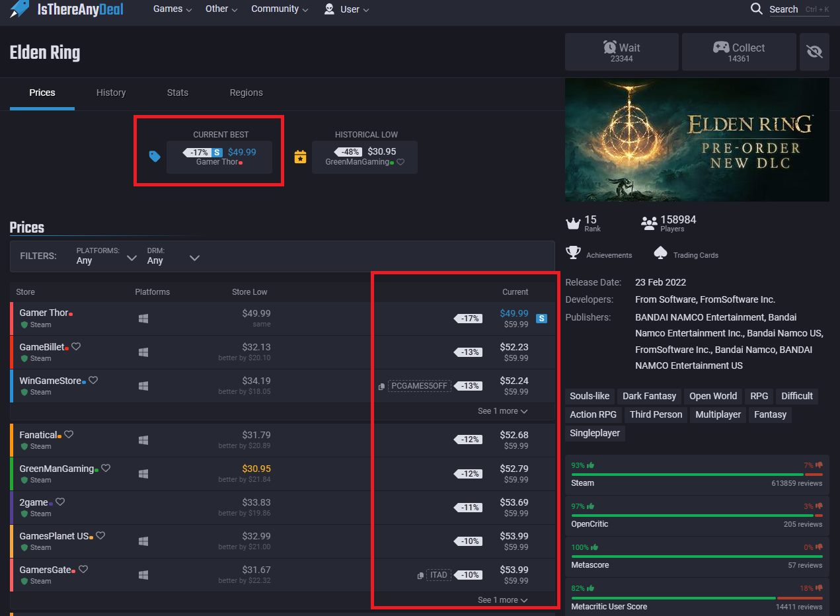Click the Steam positive thumbs-up icon
Screen dimensions: 840x616
[591, 465]
